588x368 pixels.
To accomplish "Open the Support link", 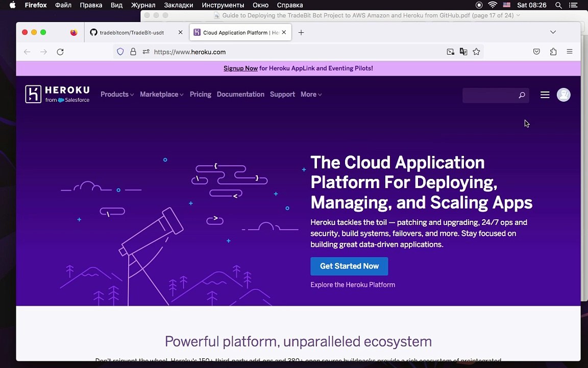I will [x=282, y=94].
